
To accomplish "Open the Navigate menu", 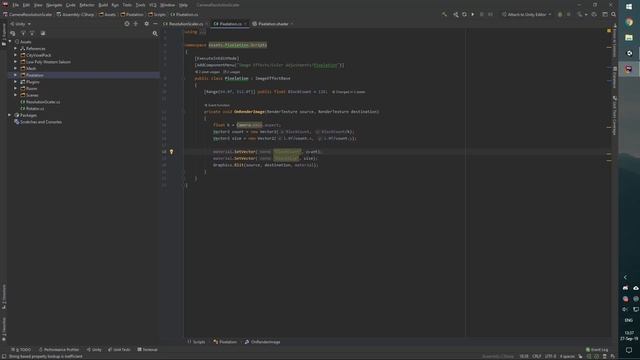I will [54, 5].
